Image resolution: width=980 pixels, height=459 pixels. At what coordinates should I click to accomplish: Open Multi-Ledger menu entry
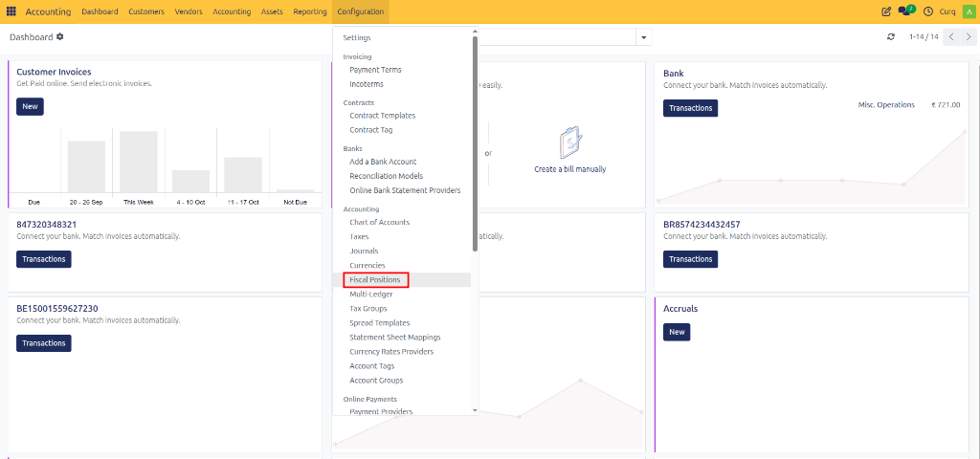point(371,295)
